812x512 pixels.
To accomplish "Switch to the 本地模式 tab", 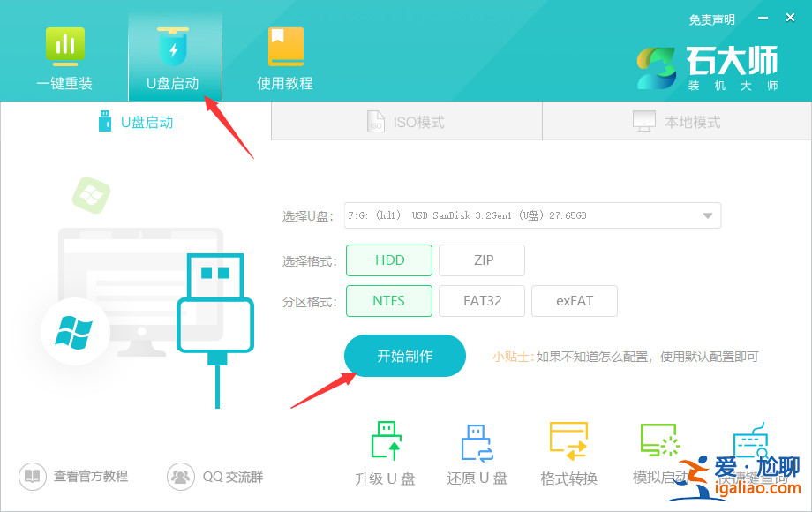I will click(675, 121).
